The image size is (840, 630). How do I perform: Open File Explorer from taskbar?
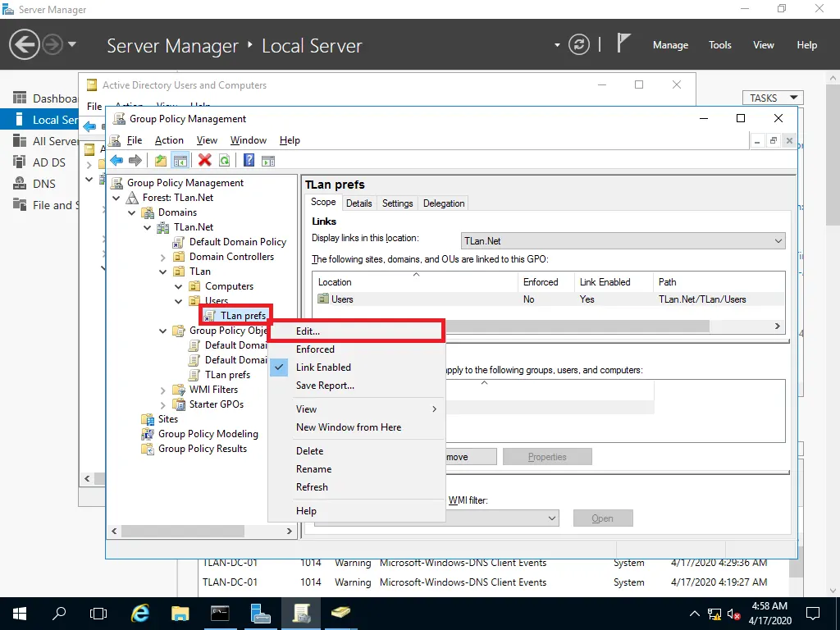pos(180,614)
